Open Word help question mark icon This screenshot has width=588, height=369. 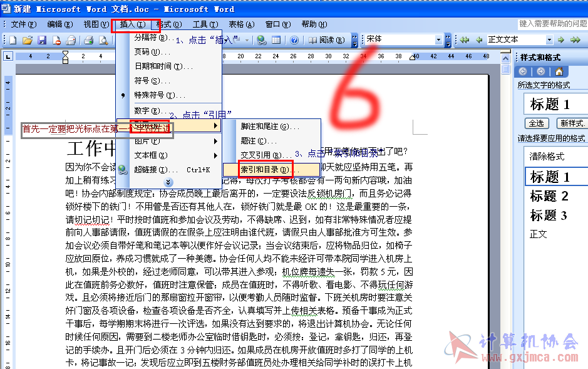(x=294, y=39)
